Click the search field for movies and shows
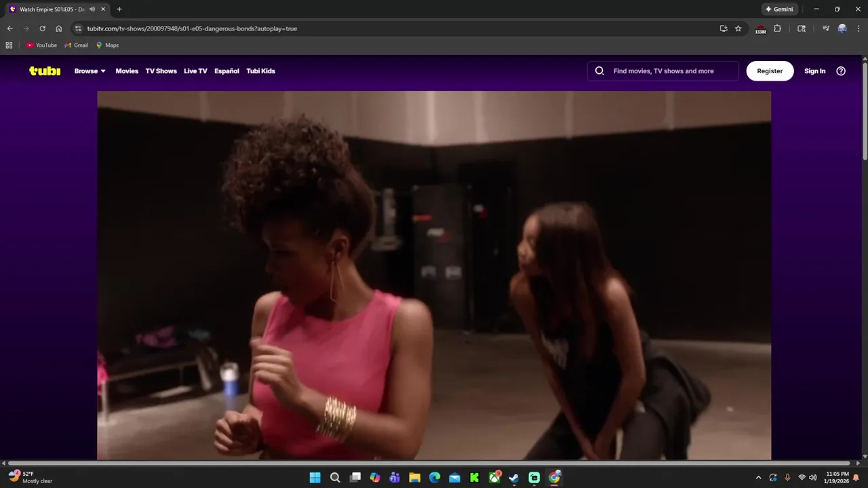868x488 pixels. point(663,71)
